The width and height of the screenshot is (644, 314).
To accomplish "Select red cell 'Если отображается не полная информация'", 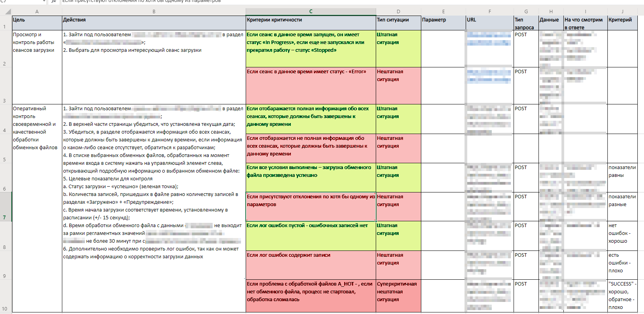I will 311,148.
